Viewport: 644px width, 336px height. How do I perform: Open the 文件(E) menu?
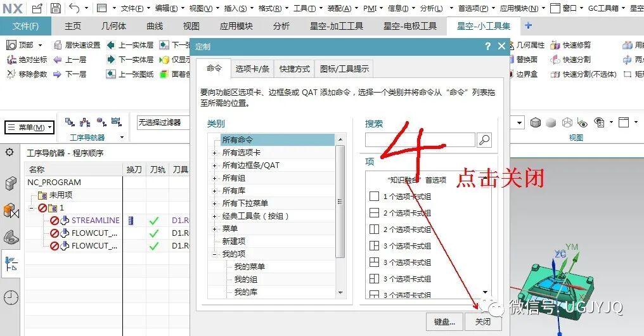coord(132,8)
